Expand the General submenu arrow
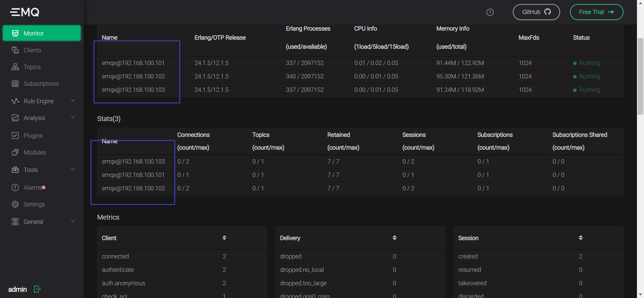The image size is (644, 298). pos(73,221)
